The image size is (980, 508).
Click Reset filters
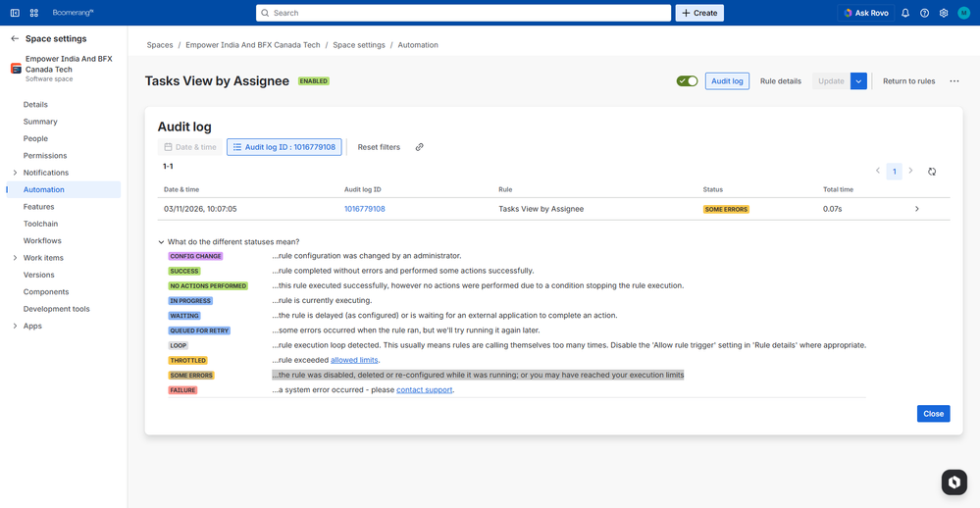[x=379, y=147]
